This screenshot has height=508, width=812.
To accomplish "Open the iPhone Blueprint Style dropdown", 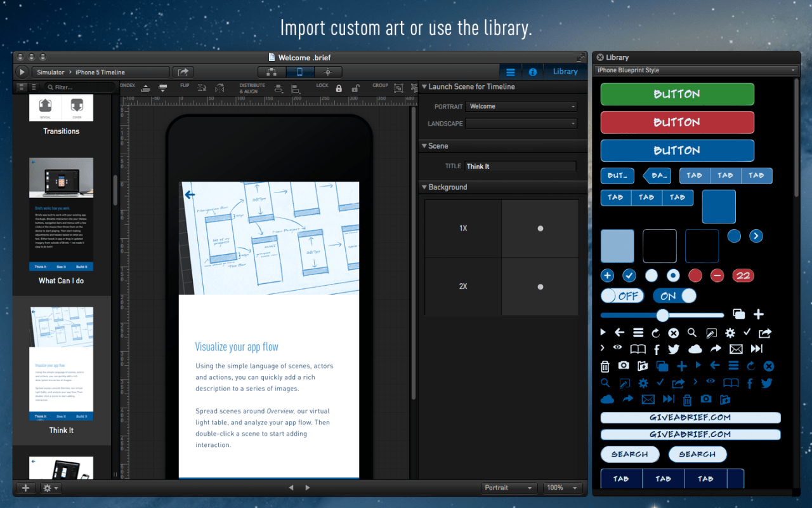I will click(696, 70).
